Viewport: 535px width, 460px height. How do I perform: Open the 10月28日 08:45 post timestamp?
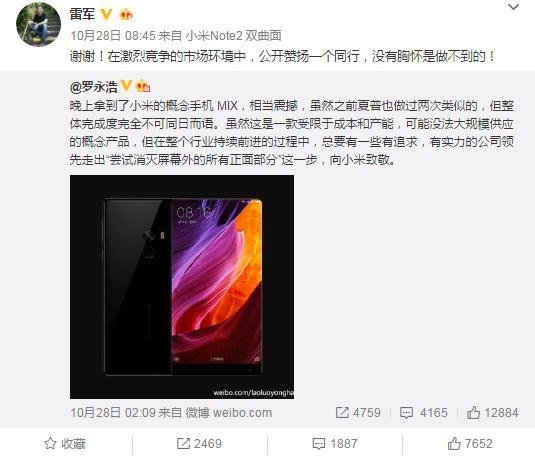click(x=113, y=35)
